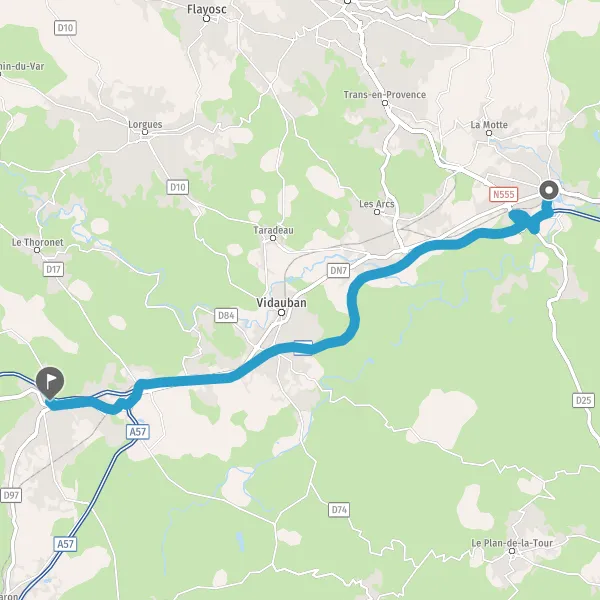Click the D97 road shield
600x600 pixels.
pos(11,496)
